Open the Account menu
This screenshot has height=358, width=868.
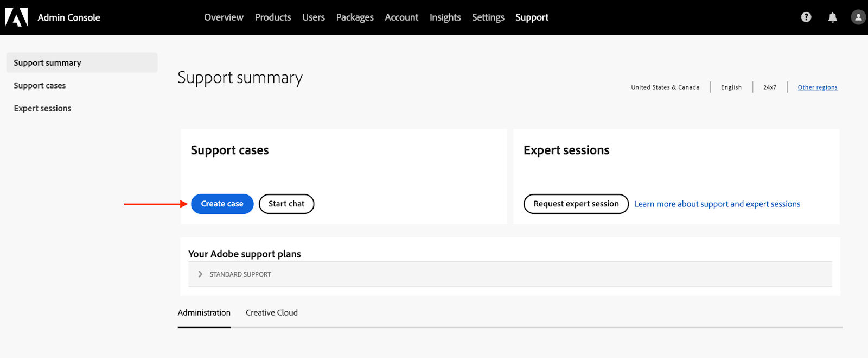pos(401,17)
